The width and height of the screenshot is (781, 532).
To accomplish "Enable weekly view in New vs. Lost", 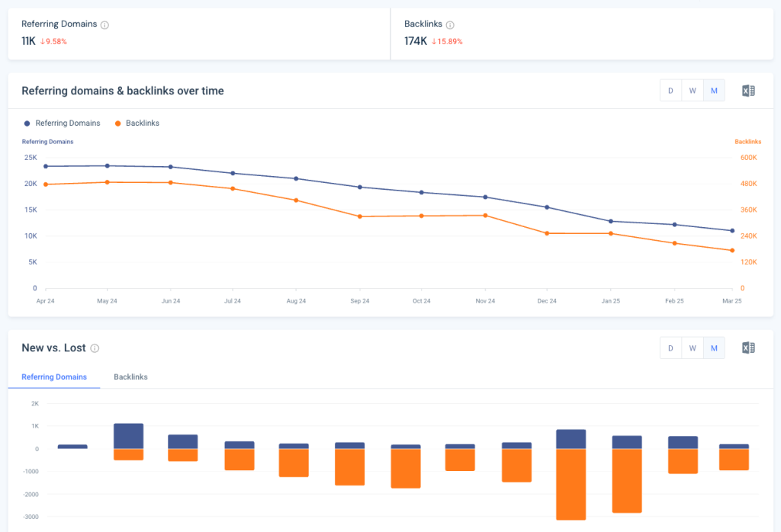I will point(693,348).
